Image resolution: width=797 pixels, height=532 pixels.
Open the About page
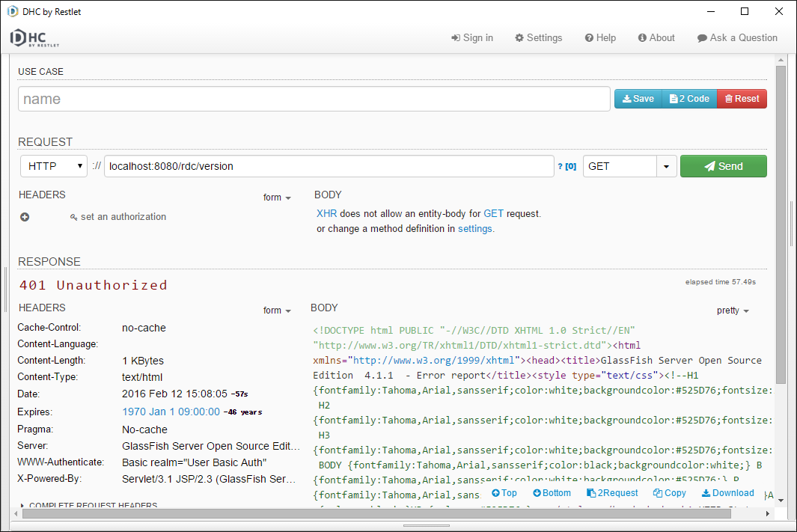pos(656,37)
